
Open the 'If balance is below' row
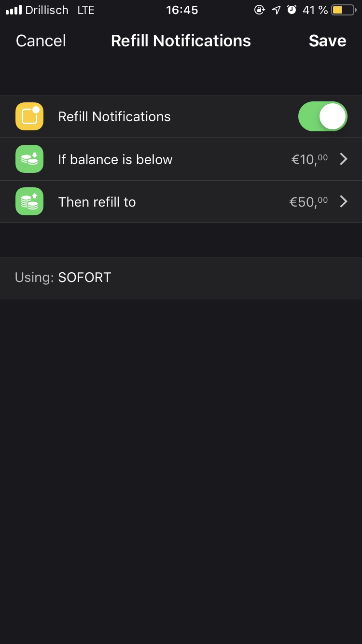115,159
